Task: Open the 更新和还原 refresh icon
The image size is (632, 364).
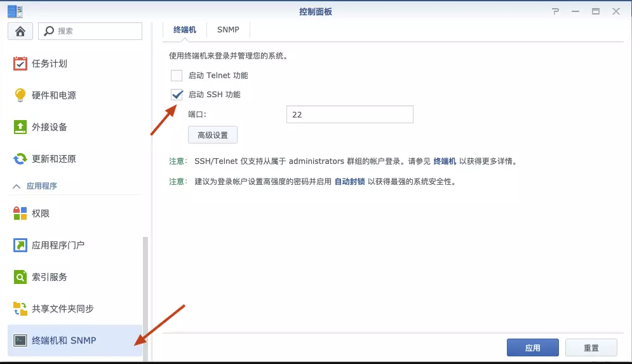Action: pyautogui.click(x=20, y=159)
